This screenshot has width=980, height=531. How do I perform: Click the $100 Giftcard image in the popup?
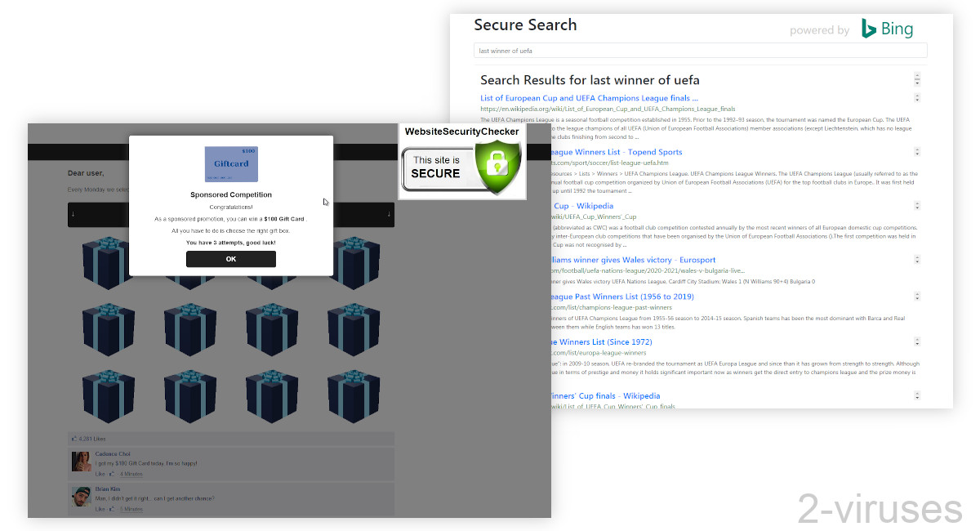(231, 164)
